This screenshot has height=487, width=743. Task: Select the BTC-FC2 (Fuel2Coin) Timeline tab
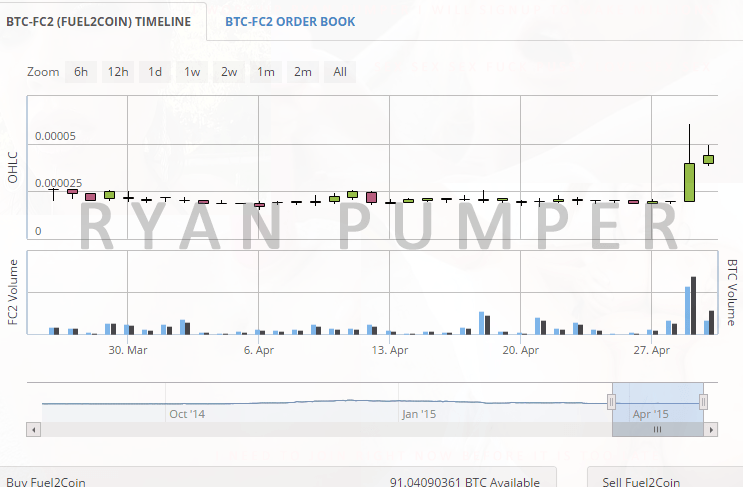coord(99,22)
